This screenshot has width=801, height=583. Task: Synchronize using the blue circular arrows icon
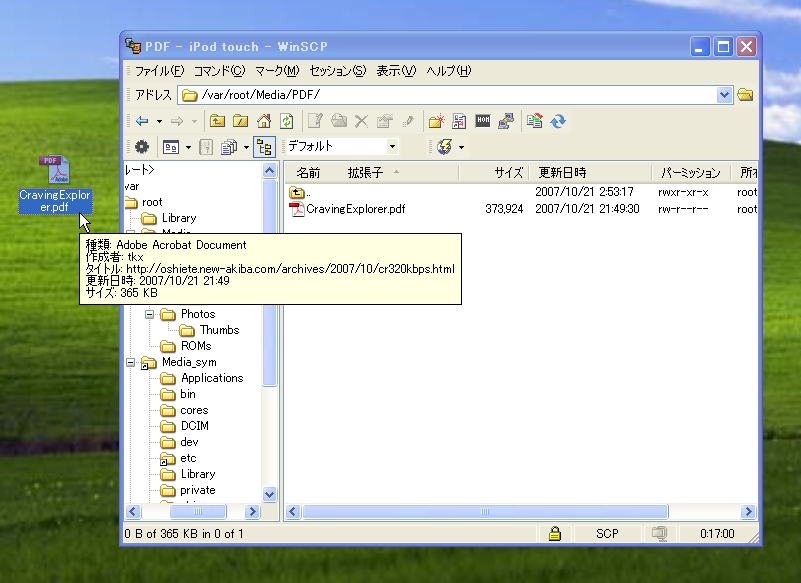coord(558,121)
